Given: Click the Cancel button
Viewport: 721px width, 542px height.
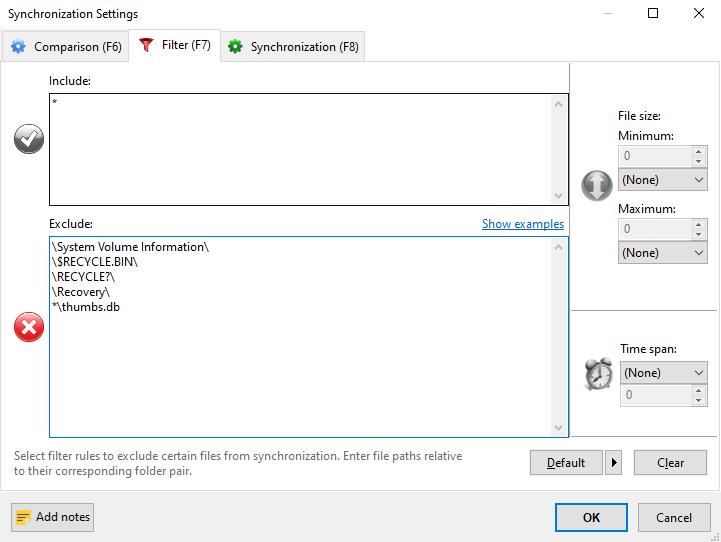Looking at the screenshot, I should pyautogui.click(x=674, y=518).
